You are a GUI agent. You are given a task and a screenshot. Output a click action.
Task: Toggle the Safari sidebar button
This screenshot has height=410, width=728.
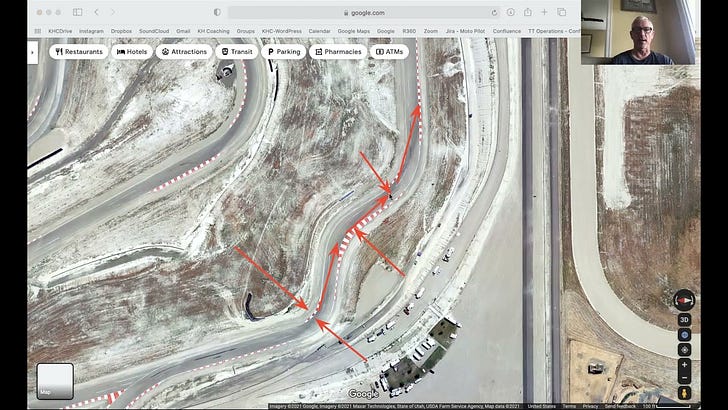pyautogui.click(x=78, y=13)
